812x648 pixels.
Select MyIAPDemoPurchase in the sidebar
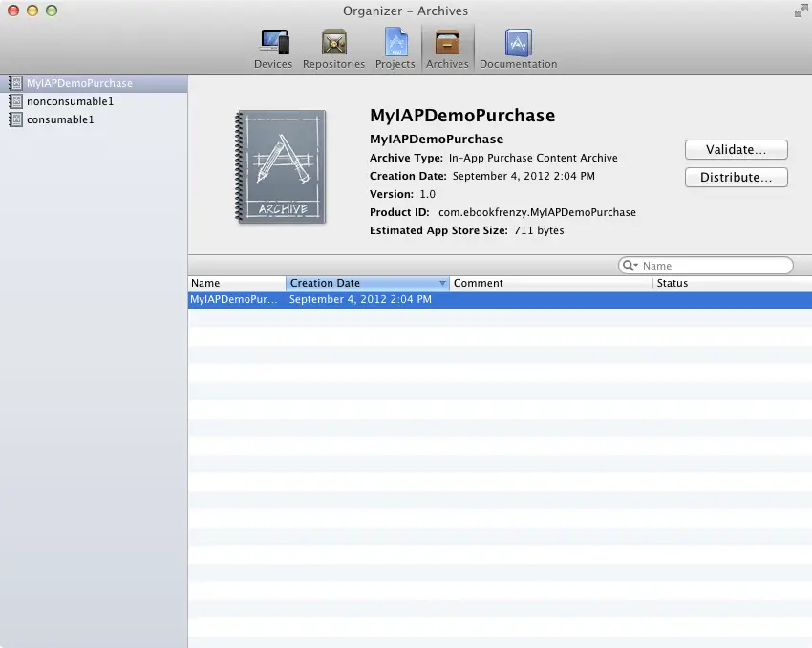pos(79,83)
